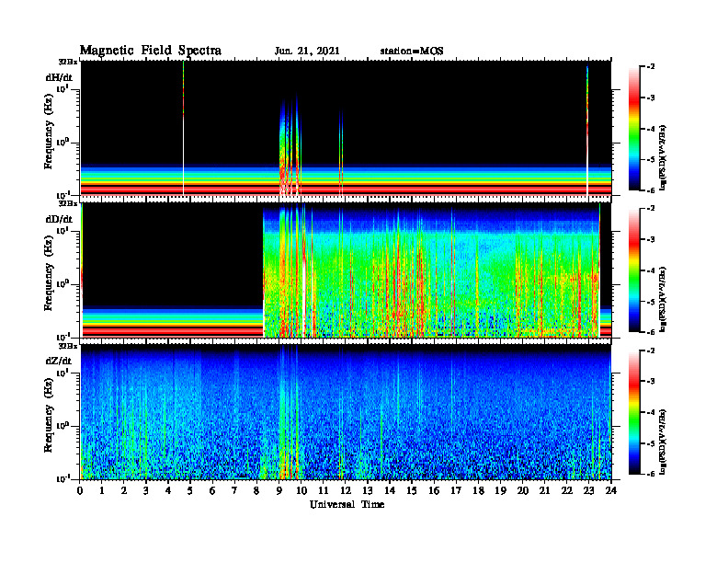Click the log(PSD) units label beside dZ/dt color scale
728x563 pixels.
point(664,442)
